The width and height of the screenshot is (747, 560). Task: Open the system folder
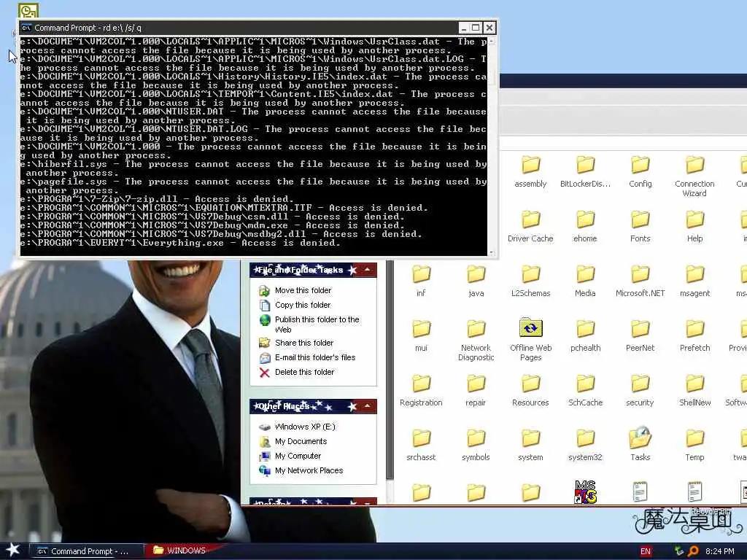click(530, 446)
